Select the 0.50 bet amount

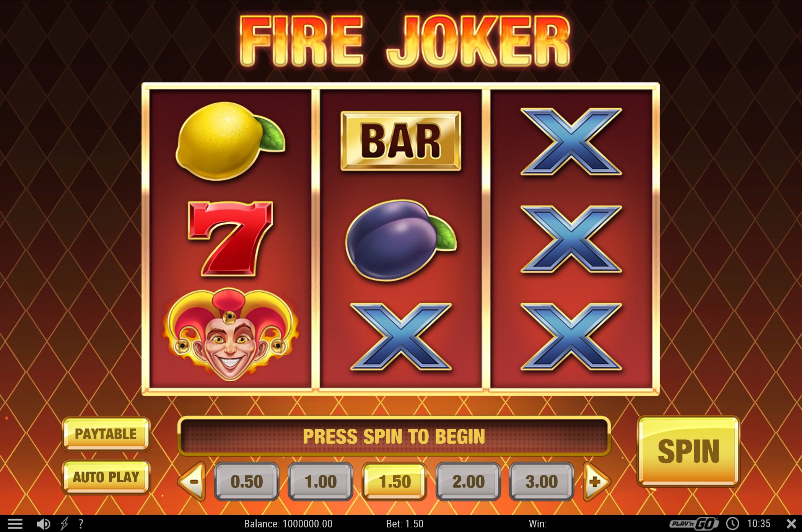click(247, 482)
